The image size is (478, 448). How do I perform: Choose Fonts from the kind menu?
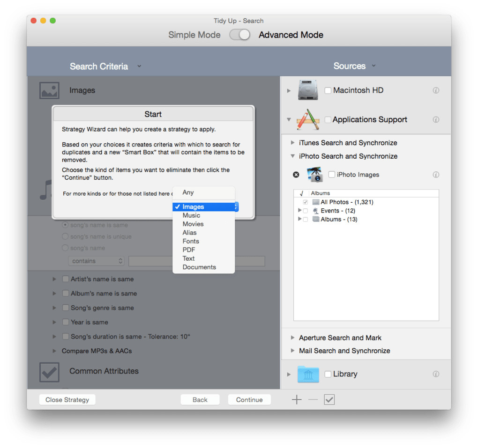pyautogui.click(x=204, y=241)
